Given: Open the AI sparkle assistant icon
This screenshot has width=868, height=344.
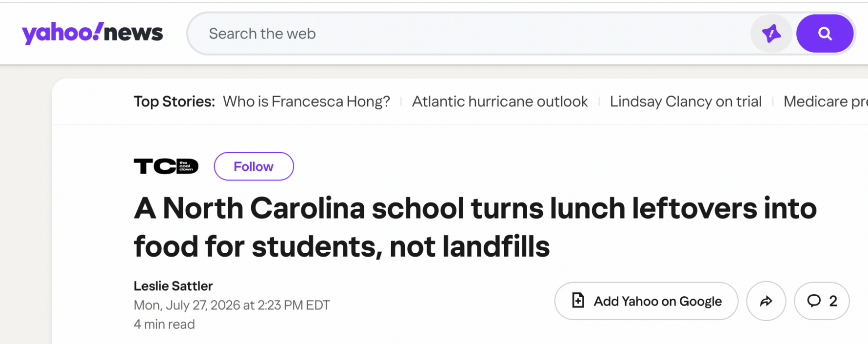Looking at the screenshot, I should point(771,34).
